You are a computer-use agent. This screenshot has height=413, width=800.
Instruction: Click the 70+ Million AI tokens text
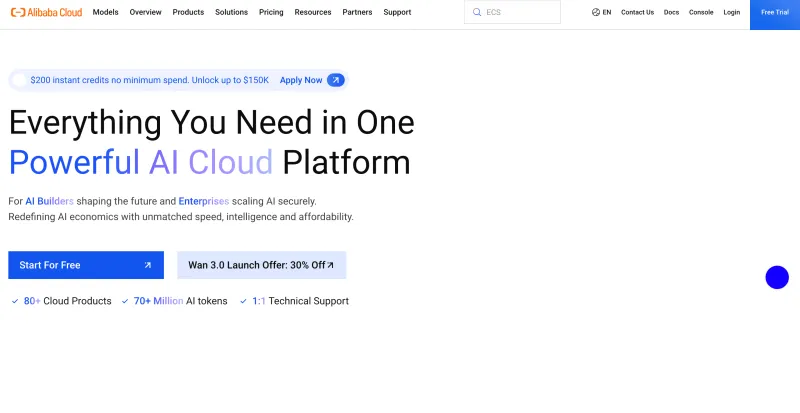(181, 301)
